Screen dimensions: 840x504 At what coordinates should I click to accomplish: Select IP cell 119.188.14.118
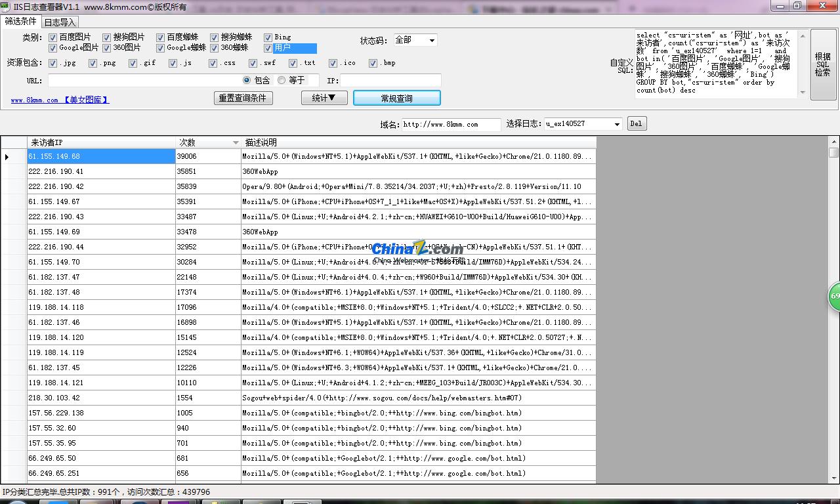pos(101,307)
